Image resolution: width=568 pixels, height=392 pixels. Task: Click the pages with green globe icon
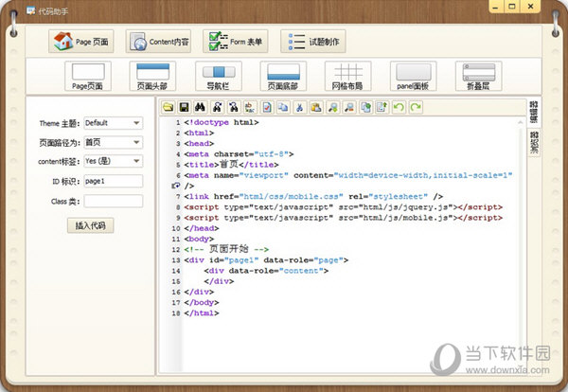point(365,107)
